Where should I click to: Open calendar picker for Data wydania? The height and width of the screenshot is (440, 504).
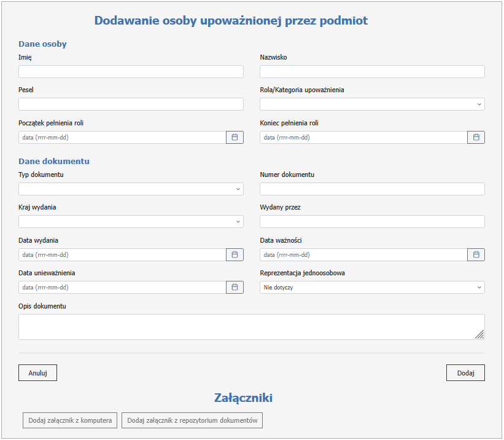click(x=235, y=254)
